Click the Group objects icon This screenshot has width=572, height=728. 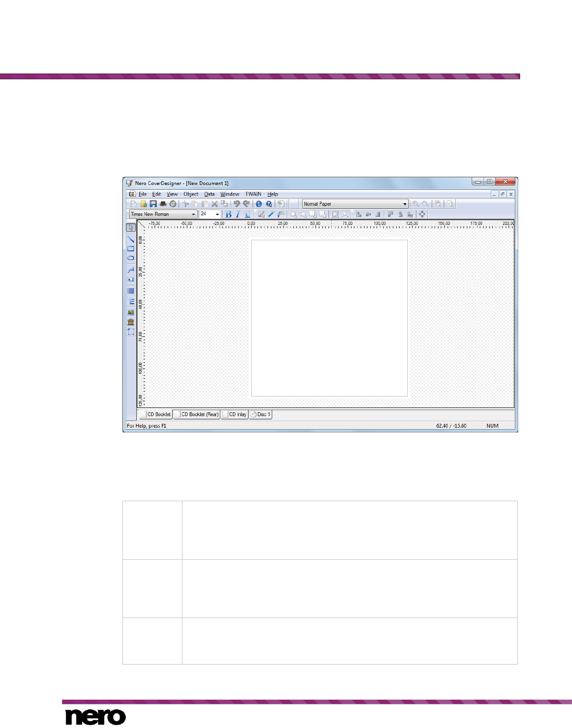pos(335,214)
